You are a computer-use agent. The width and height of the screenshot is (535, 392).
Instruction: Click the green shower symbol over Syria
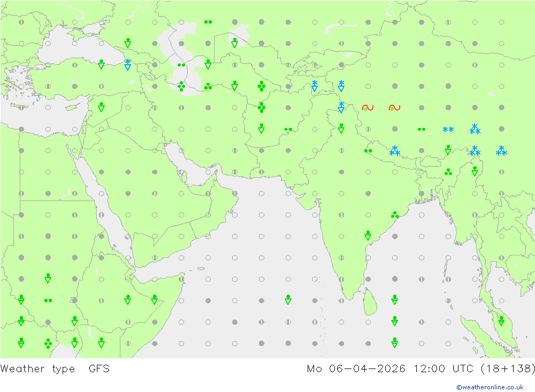(101, 107)
